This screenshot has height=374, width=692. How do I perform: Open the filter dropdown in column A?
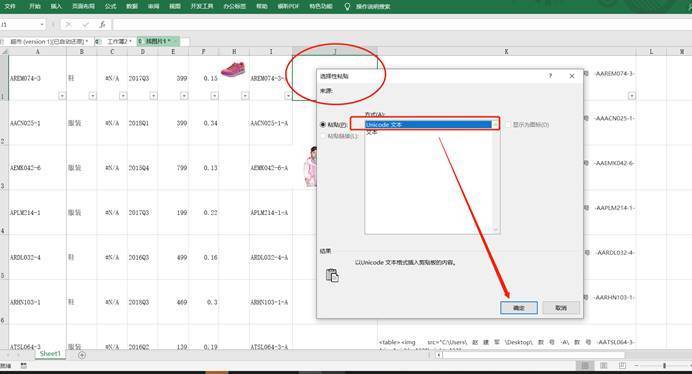[x=62, y=95]
